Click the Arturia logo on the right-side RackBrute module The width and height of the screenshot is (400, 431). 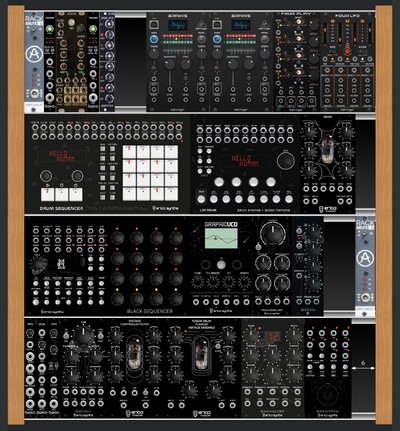(365, 258)
